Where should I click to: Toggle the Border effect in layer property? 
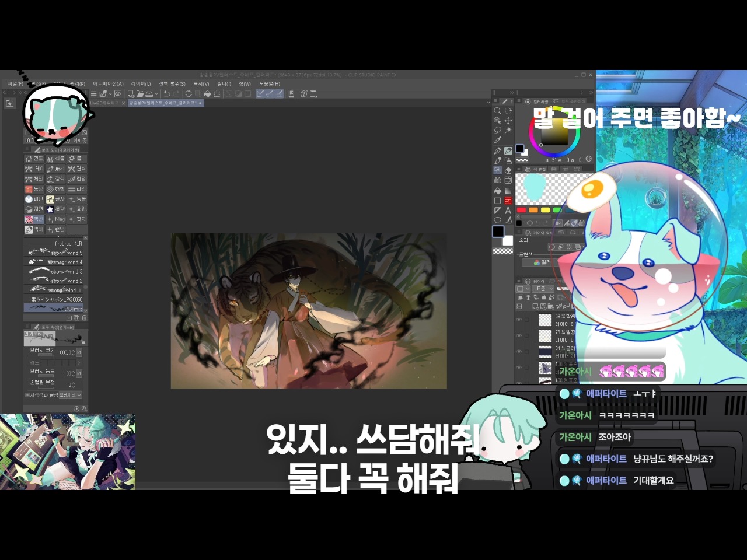[x=551, y=247]
